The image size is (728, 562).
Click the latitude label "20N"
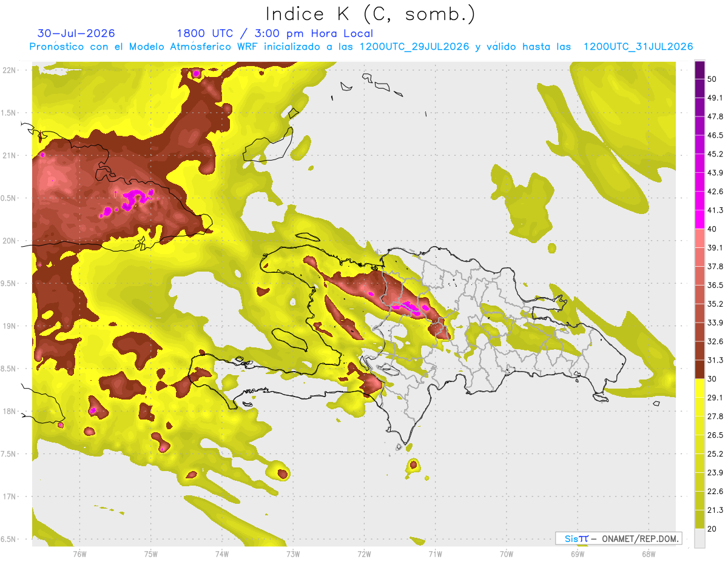coord(10,241)
